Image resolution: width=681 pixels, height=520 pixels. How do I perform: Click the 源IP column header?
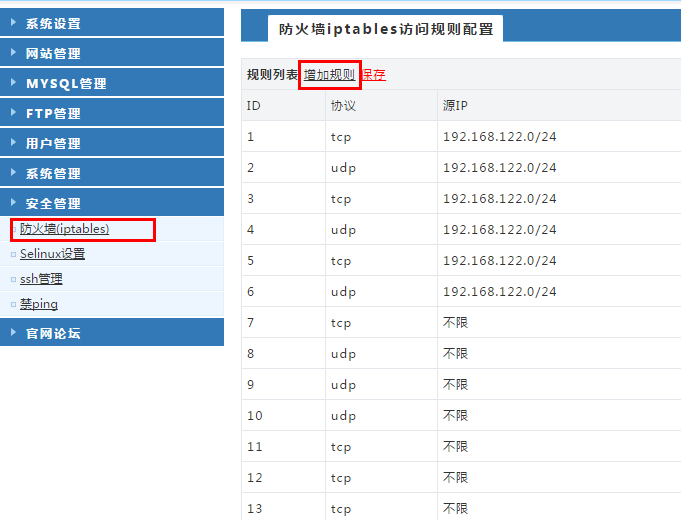pyautogui.click(x=455, y=105)
